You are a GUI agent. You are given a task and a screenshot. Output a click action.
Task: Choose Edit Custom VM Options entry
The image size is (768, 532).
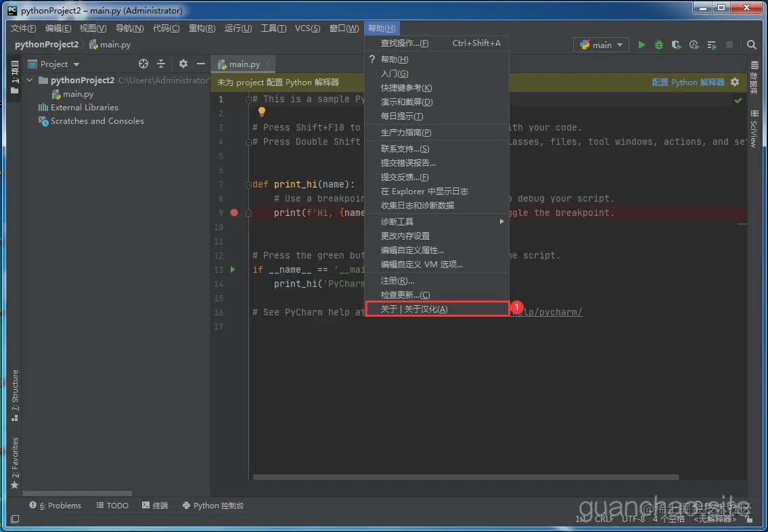pyautogui.click(x=437, y=264)
